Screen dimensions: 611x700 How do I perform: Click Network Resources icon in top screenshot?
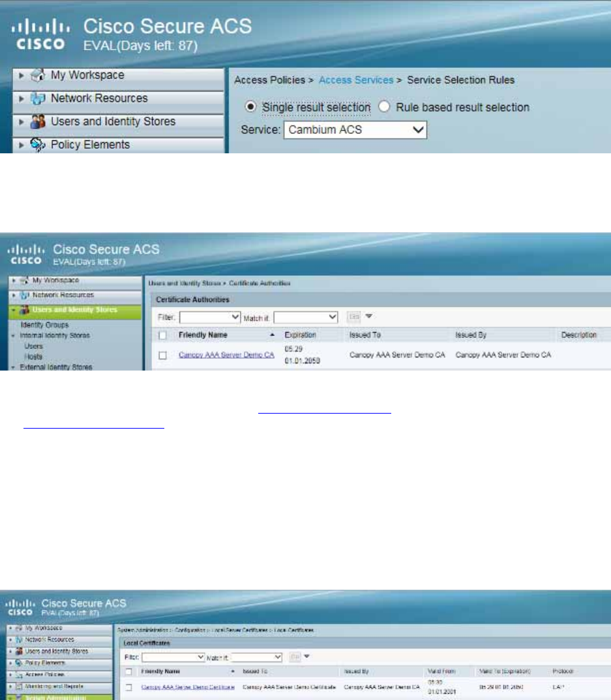38,99
